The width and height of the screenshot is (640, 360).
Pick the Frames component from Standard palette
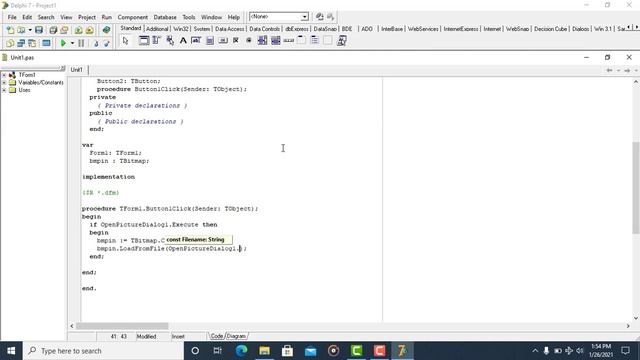144,40
